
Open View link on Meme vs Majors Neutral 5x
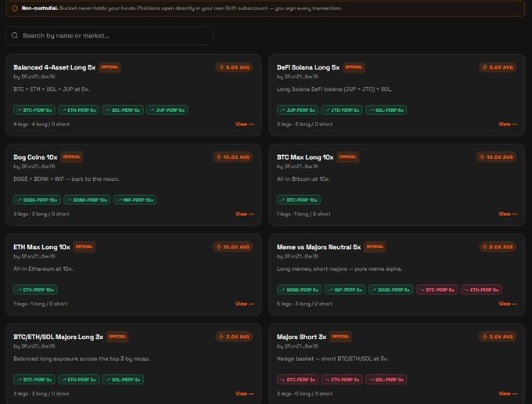pos(508,304)
